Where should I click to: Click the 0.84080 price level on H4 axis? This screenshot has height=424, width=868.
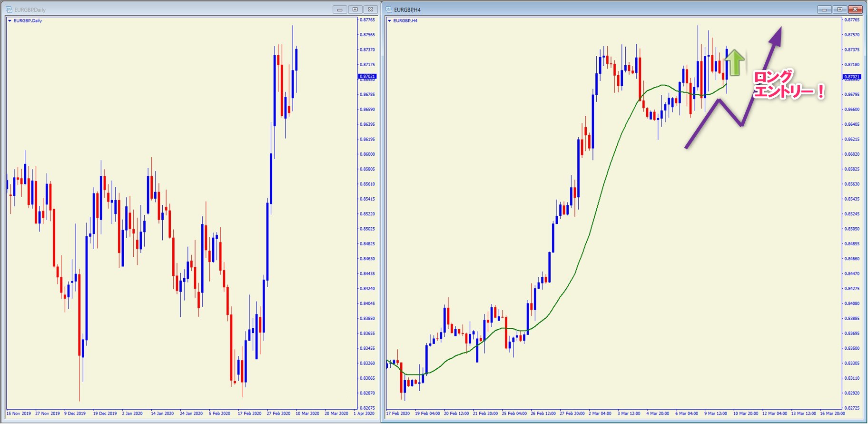click(x=852, y=303)
